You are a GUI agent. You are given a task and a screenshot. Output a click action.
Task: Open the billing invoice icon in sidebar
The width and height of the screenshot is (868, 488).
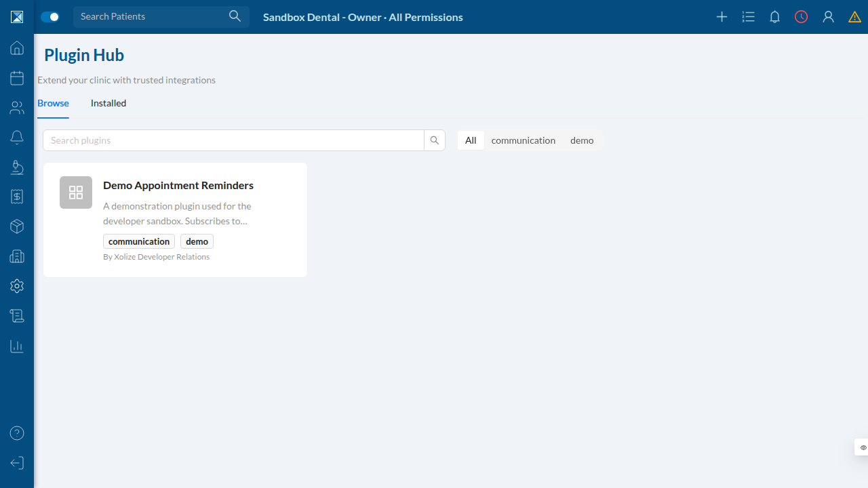pyautogui.click(x=17, y=197)
